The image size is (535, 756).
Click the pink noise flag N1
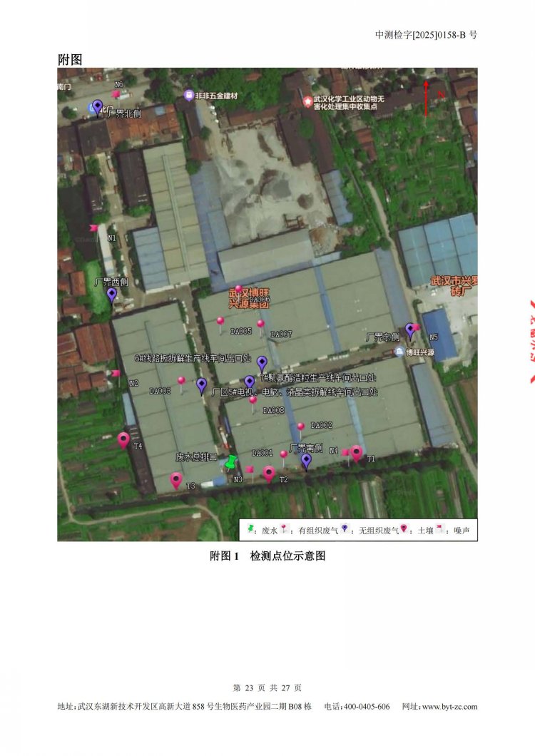coord(93,229)
